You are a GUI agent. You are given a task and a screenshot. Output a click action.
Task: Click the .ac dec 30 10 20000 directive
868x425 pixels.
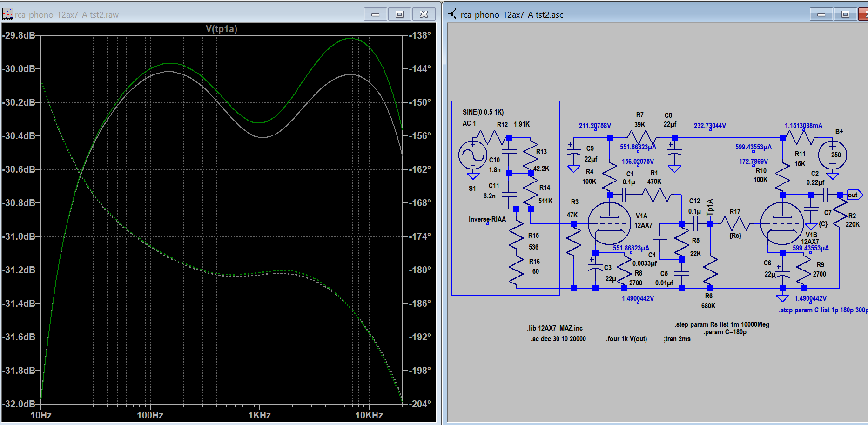pos(558,339)
